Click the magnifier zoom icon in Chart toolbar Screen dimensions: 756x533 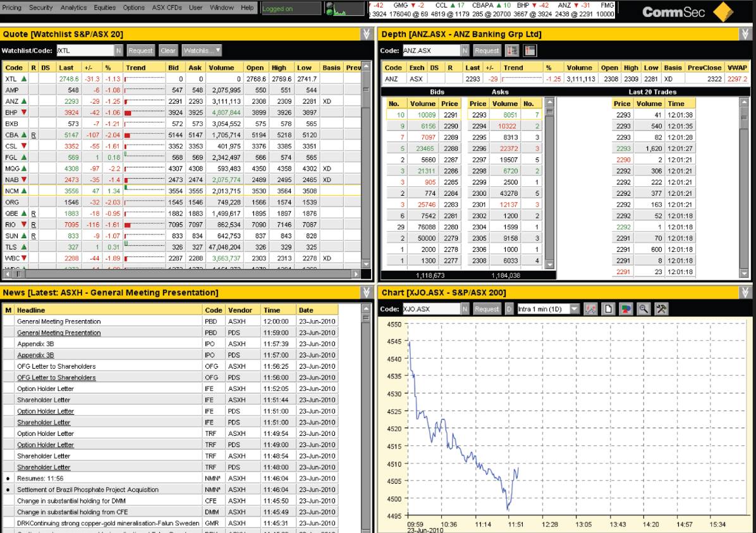[x=643, y=309]
